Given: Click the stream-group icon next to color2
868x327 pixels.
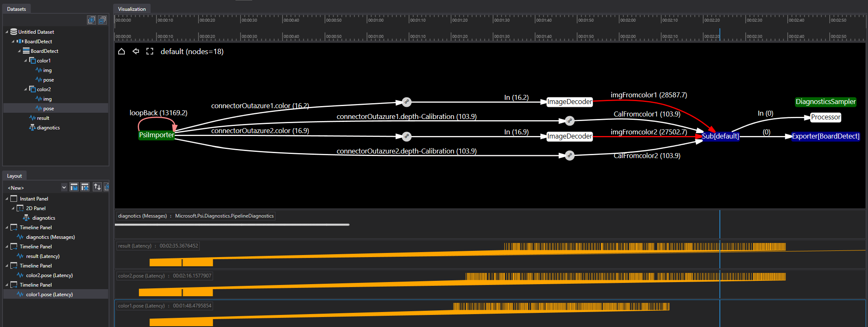Looking at the screenshot, I should [x=32, y=89].
